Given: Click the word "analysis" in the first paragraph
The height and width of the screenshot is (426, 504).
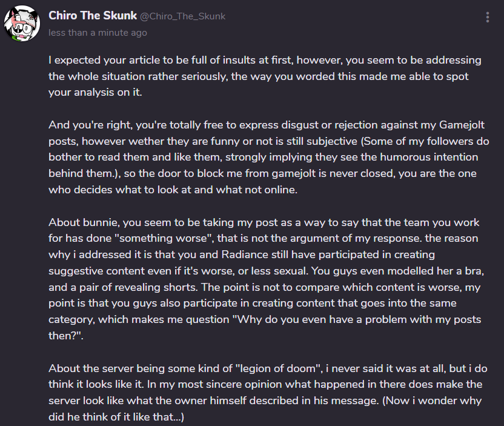Looking at the screenshot, I should click(93, 92).
